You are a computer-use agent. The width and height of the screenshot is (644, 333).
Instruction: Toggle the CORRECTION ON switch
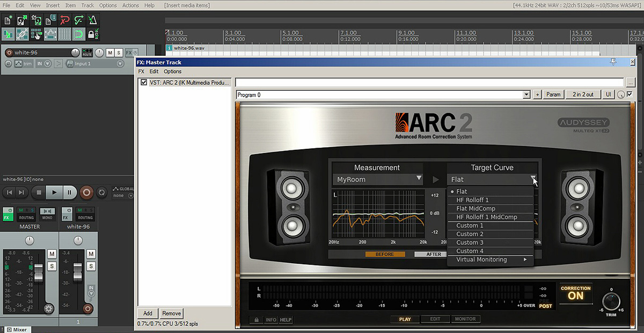coord(576,294)
